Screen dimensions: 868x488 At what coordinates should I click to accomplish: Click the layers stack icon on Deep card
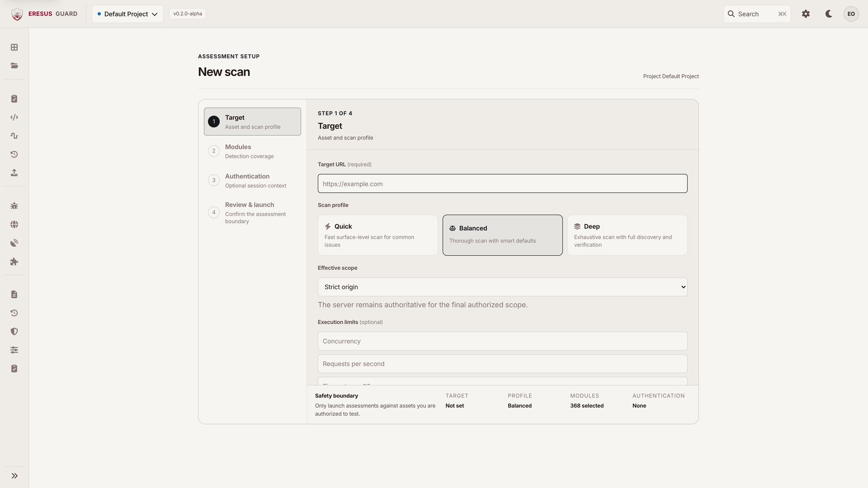click(577, 226)
